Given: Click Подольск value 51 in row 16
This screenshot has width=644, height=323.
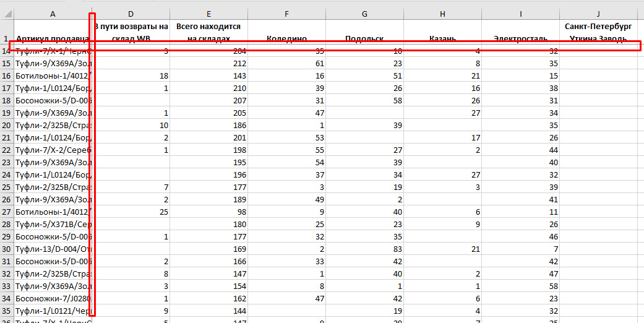Looking at the screenshot, I should point(365,75).
